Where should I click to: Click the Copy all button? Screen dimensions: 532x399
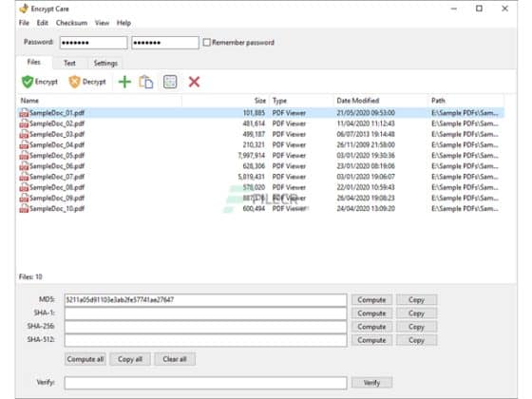pos(130,359)
